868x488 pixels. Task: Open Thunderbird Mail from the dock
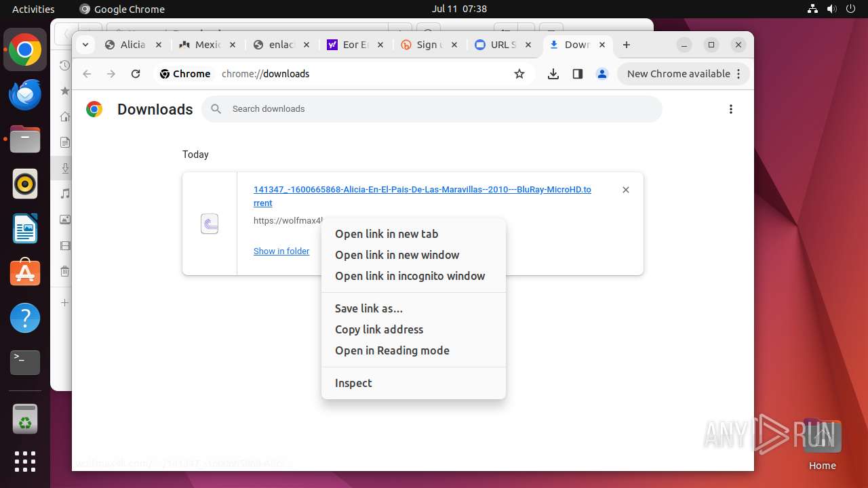[x=25, y=95]
